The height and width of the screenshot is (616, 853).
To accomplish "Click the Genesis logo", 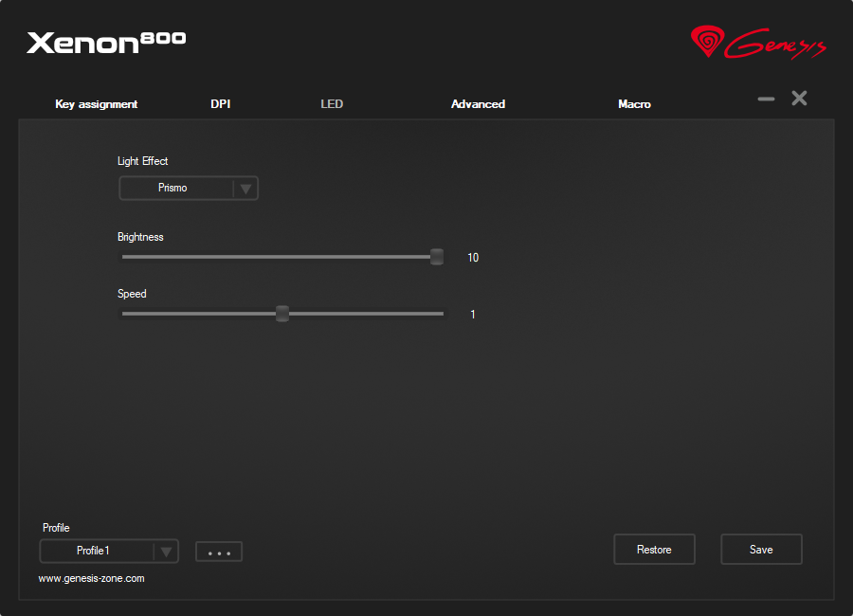I will click(x=758, y=42).
